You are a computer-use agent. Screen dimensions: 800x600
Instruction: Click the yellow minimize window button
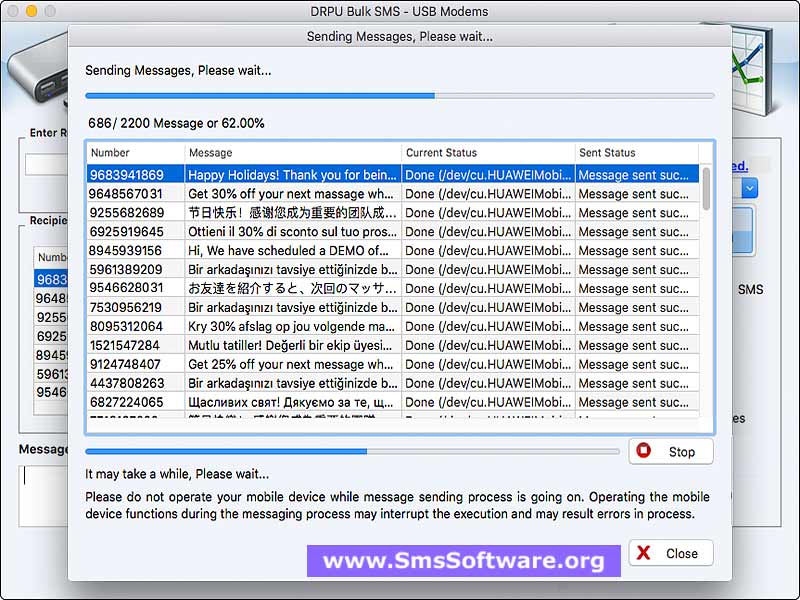click(x=31, y=11)
